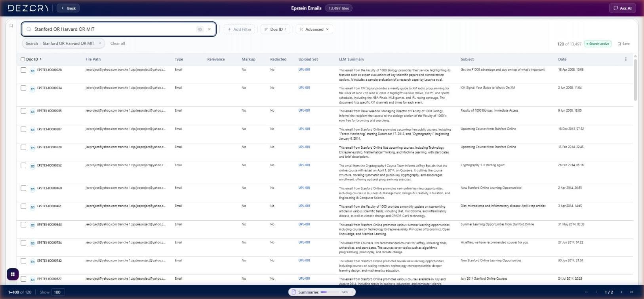Screen dimensions: 644x299
Task: Toggle the ES search mode badge
Action: (200, 29)
